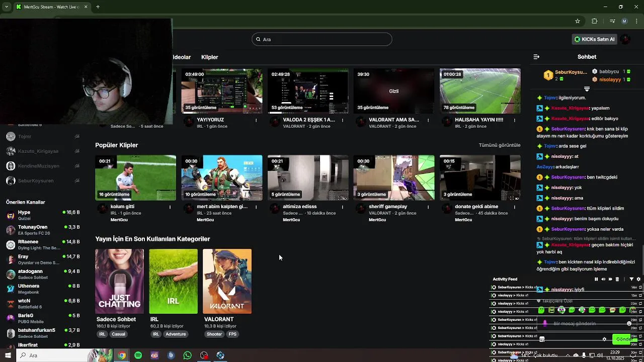This screenshot has height=362, width=644.
Task: Open recommended channel wtcN
Action: coord(43,303)
